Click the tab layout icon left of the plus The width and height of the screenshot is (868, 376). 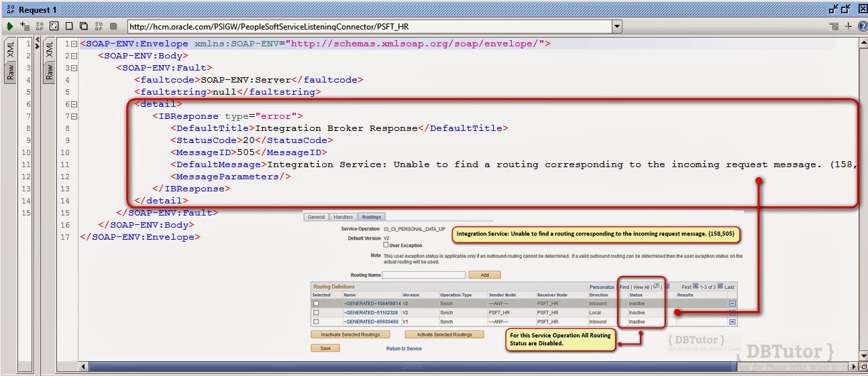pos(834,26)
